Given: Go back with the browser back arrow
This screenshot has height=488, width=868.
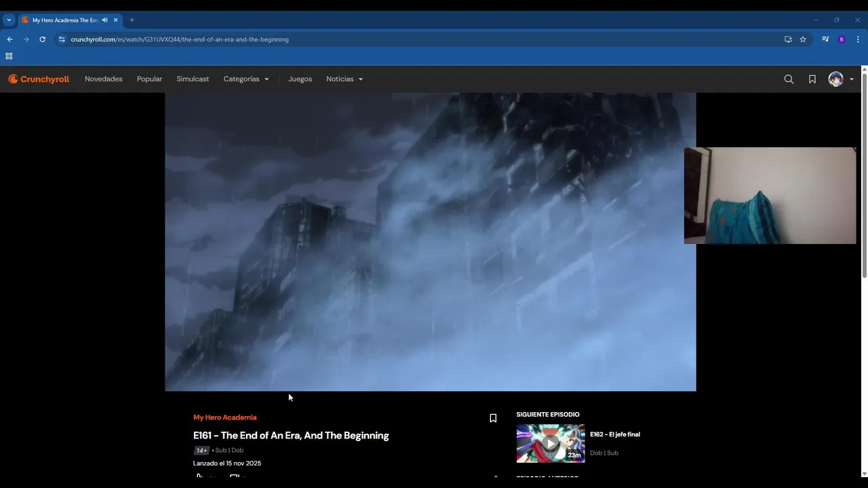Looking at the screenshot, I should (x=9, y=39).
